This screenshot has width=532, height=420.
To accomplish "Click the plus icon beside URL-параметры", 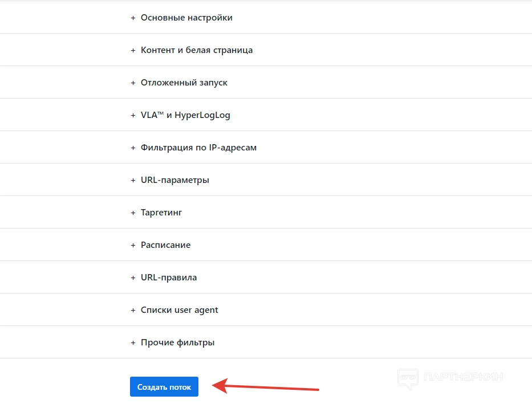I will click(x=133, y=180).
